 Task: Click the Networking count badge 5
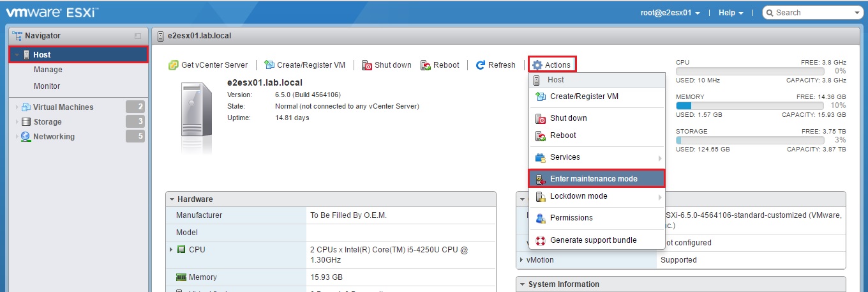click(135, 136)
